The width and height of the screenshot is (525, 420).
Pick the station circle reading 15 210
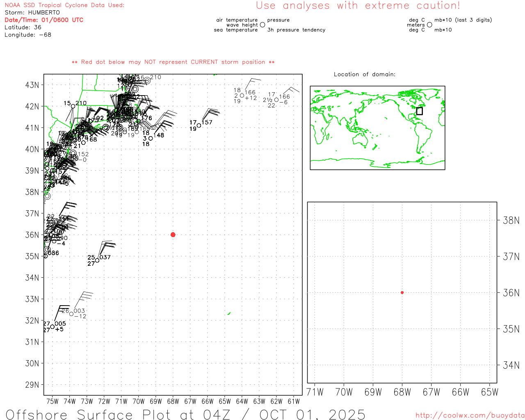pos(73,106)
